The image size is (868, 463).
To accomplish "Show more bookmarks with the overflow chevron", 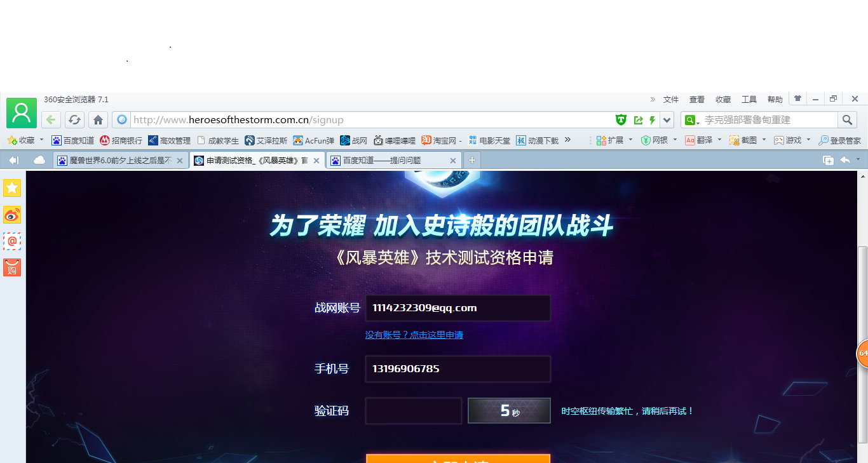I will 567,140.
